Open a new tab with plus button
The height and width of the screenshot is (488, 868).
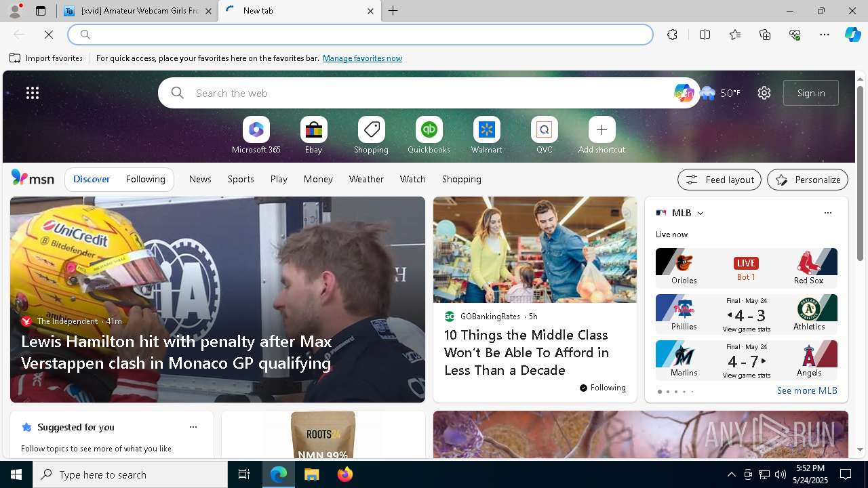[x=393, y=11]
